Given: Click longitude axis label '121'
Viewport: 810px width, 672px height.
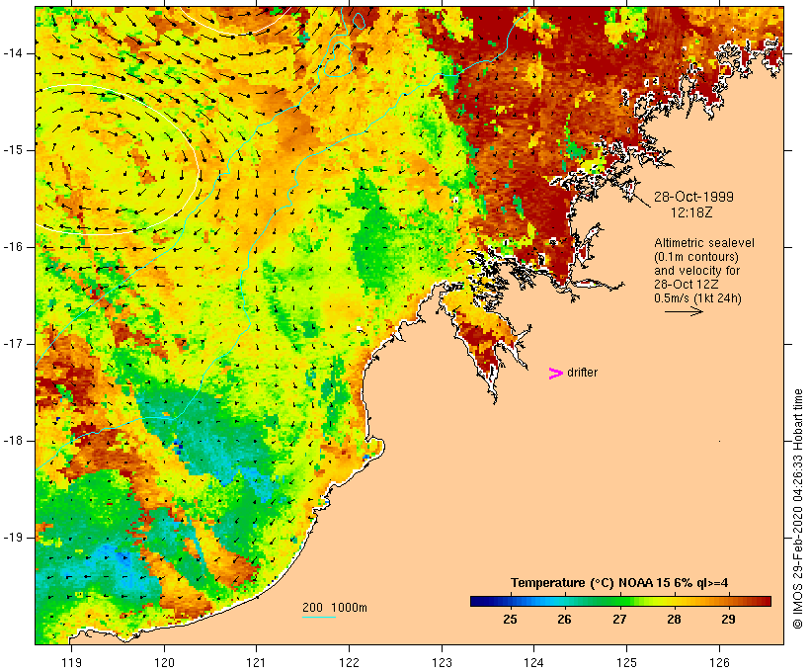Looking at the screenshot, I should pos(256,662).
